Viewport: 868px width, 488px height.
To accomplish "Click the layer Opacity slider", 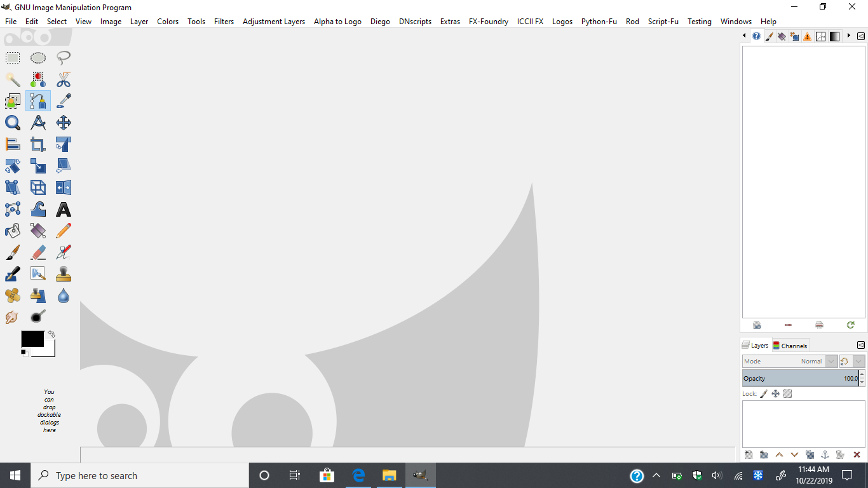I will point(800,378).
